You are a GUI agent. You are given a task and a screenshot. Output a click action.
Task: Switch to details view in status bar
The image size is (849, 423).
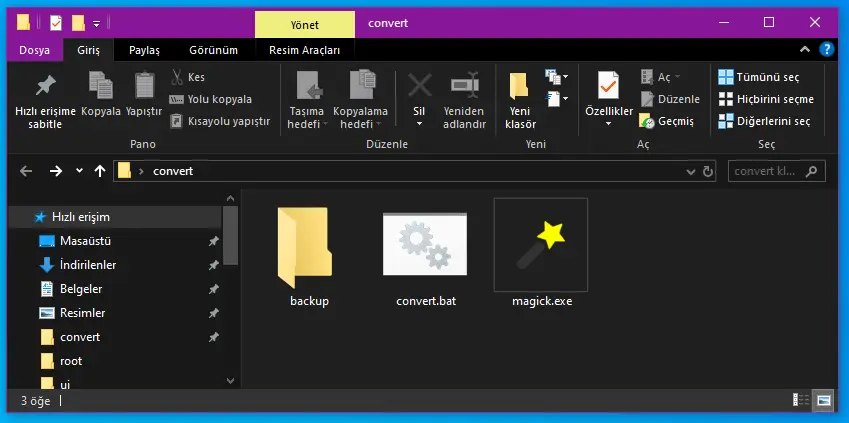pos(801,400)
